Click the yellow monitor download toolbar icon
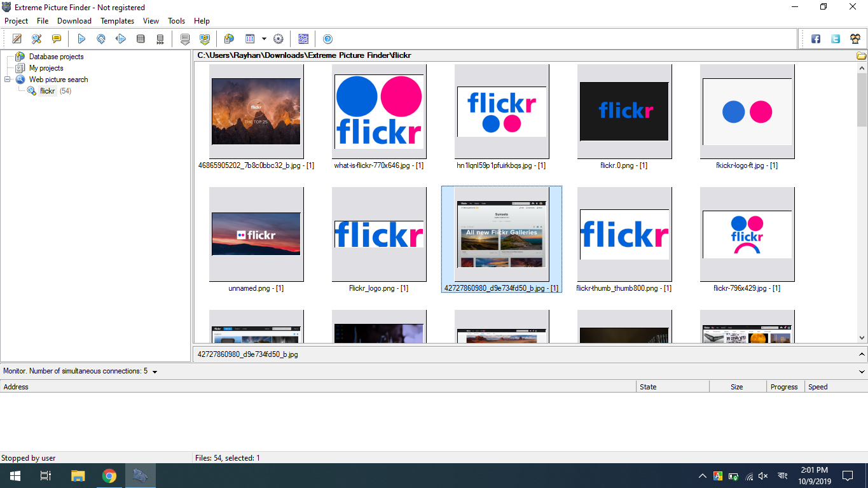The image size is (868, 488). [205, 39]
